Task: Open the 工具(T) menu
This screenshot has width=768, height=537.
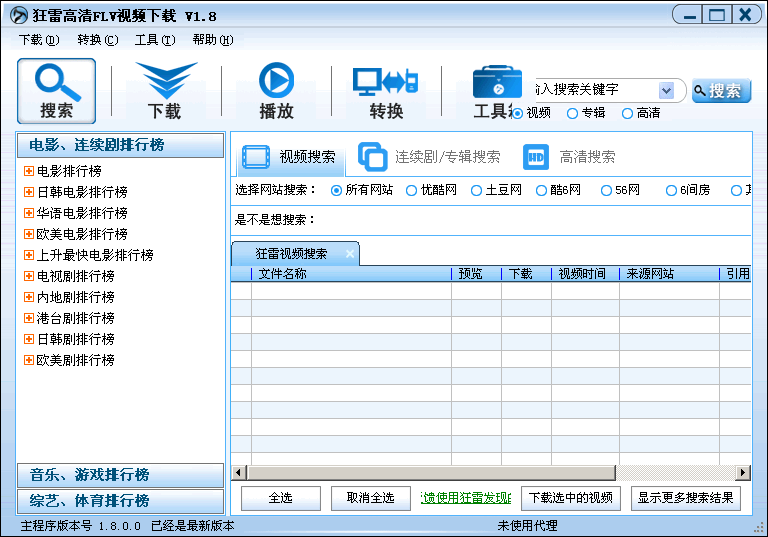Action: click(155, 40)
